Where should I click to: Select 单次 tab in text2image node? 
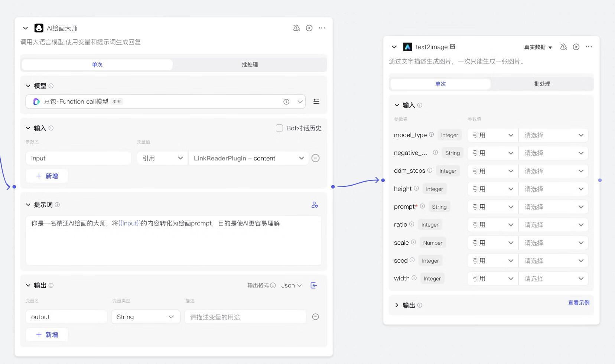440,84
